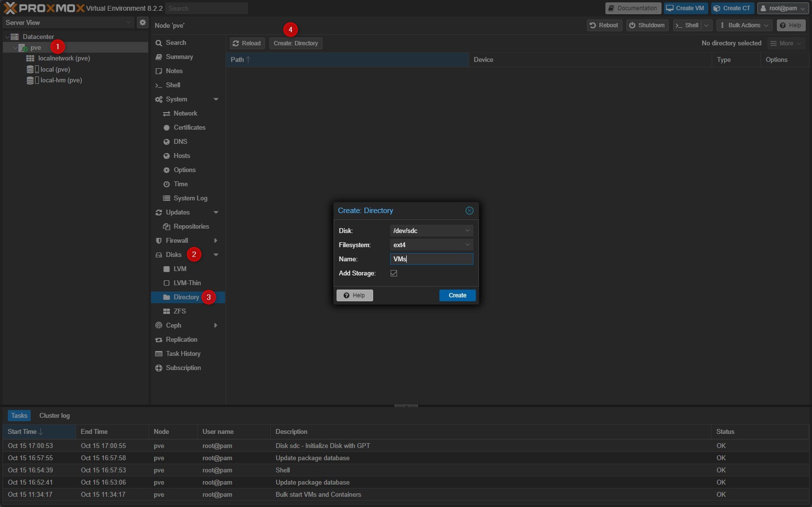Open the LVM-Thin menu item
Image resolution: width=812 pixels, height=507 pixels.
click(x=187, y=283)
